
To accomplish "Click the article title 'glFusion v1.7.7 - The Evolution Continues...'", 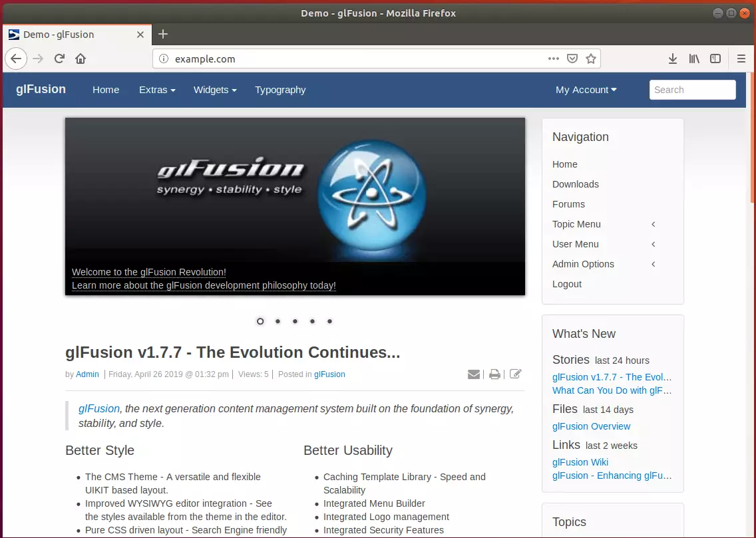I will coord(232,352).
